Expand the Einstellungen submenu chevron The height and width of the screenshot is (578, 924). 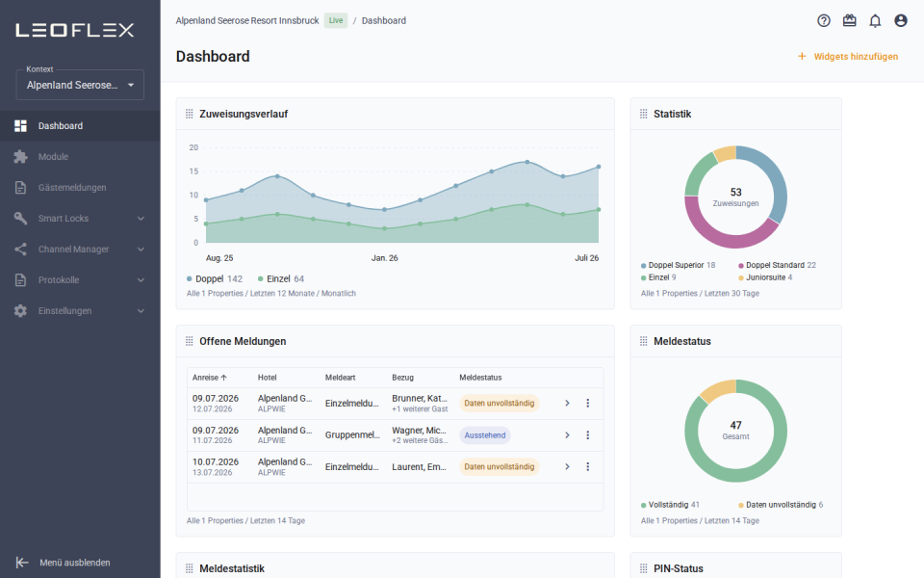click(x=141, y=311)
